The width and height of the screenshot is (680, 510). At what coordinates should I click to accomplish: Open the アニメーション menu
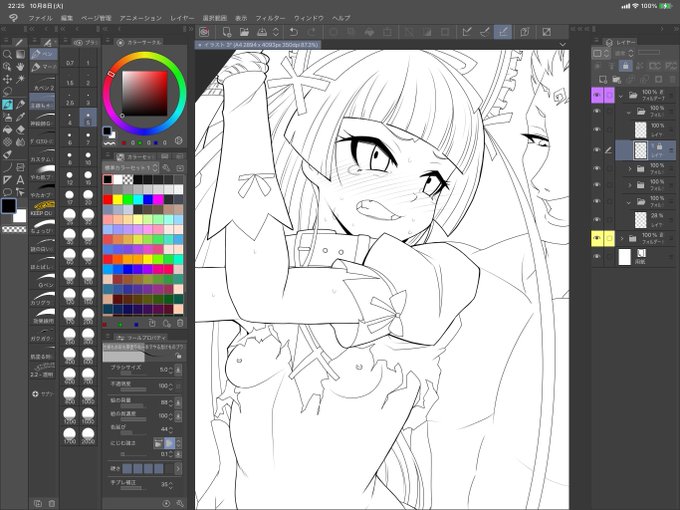click(141, 18)
